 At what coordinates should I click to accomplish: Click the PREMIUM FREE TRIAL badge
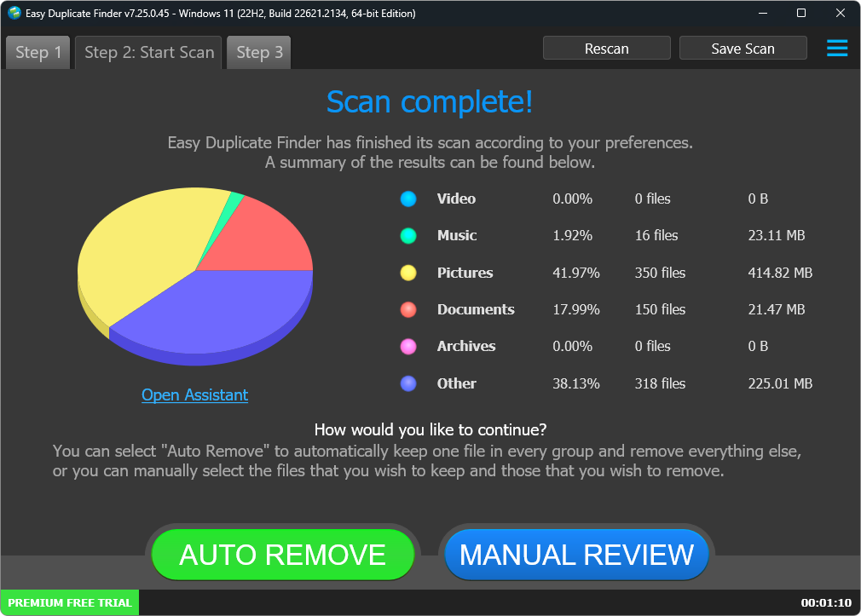(70, 603)
